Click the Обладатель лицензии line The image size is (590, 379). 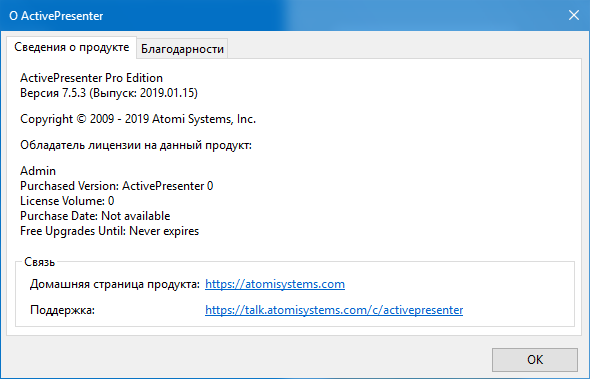[136, 145]
